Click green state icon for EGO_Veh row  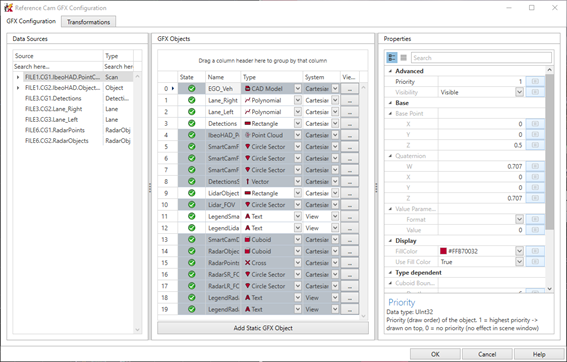coord(192,89)
